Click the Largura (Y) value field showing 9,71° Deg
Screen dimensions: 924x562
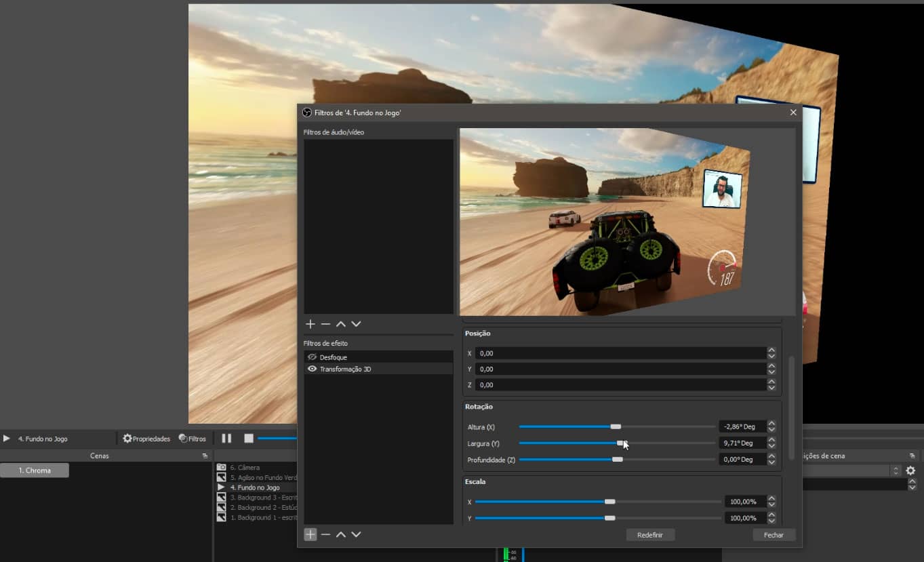[742, 443]
